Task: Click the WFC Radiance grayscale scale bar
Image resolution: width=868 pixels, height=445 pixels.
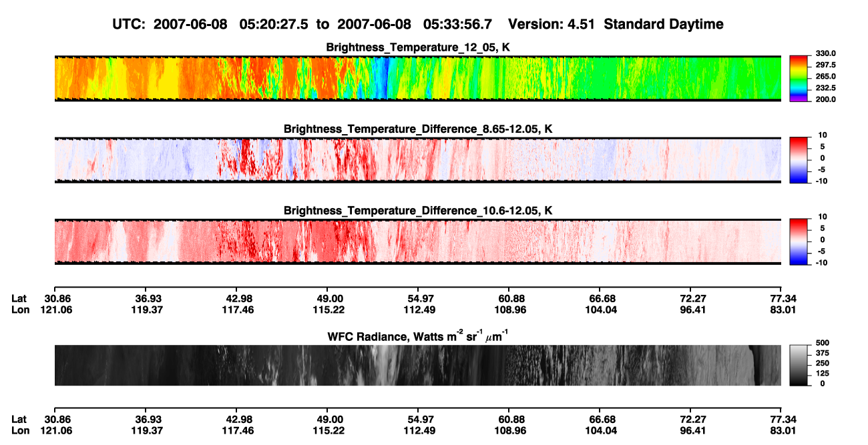Action: click(799, 365)
